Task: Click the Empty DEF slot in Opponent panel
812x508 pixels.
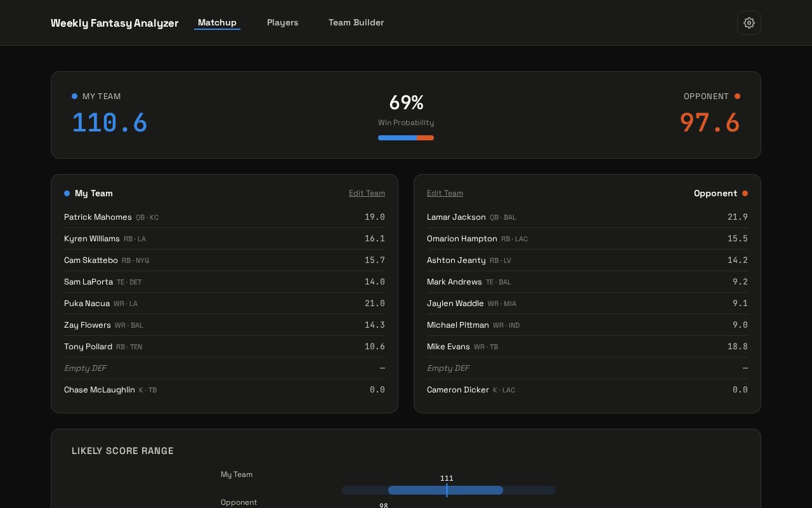Action: (x=587, y=368)
